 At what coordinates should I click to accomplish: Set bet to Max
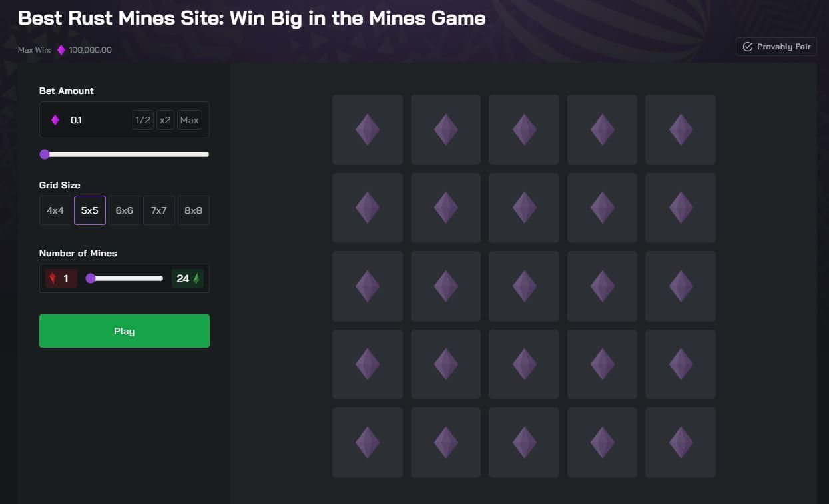pyautogui.click(x=189, y=120)
